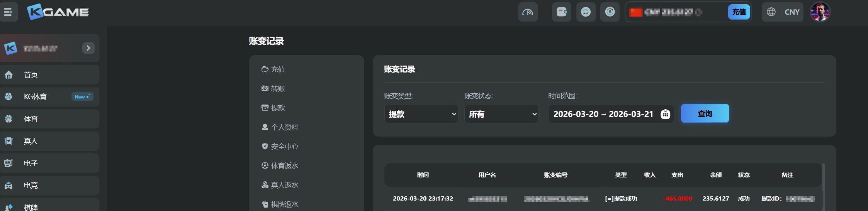Open the user avatar profile
868x211 pixels.
click(x=820, y=12)
